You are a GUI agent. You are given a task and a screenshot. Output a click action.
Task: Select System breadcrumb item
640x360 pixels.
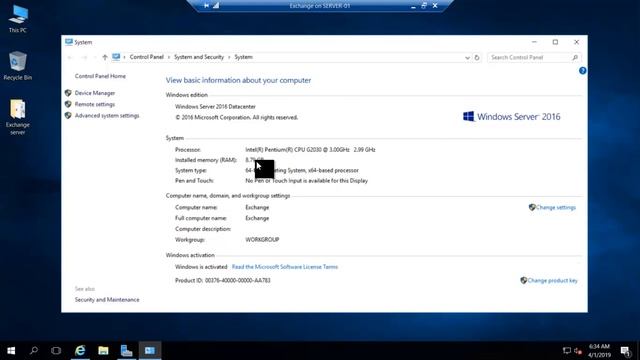[x=243, y=57]
